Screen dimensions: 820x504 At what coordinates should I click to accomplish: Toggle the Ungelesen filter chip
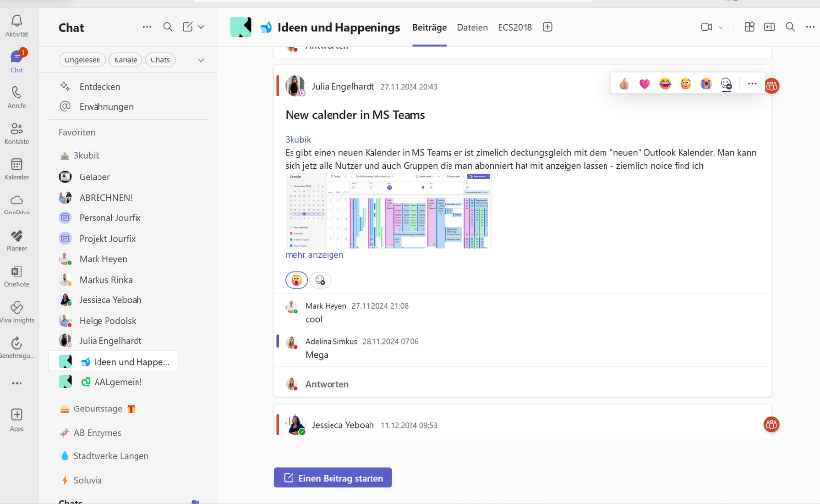point(82,60)
